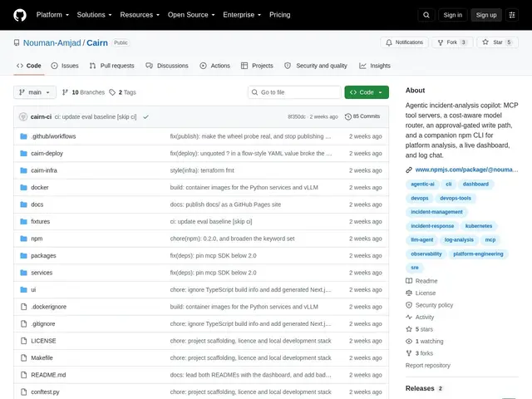532x399 pixels.
Task: Select the kubernetes topic tag
Action: coord(479,226)
